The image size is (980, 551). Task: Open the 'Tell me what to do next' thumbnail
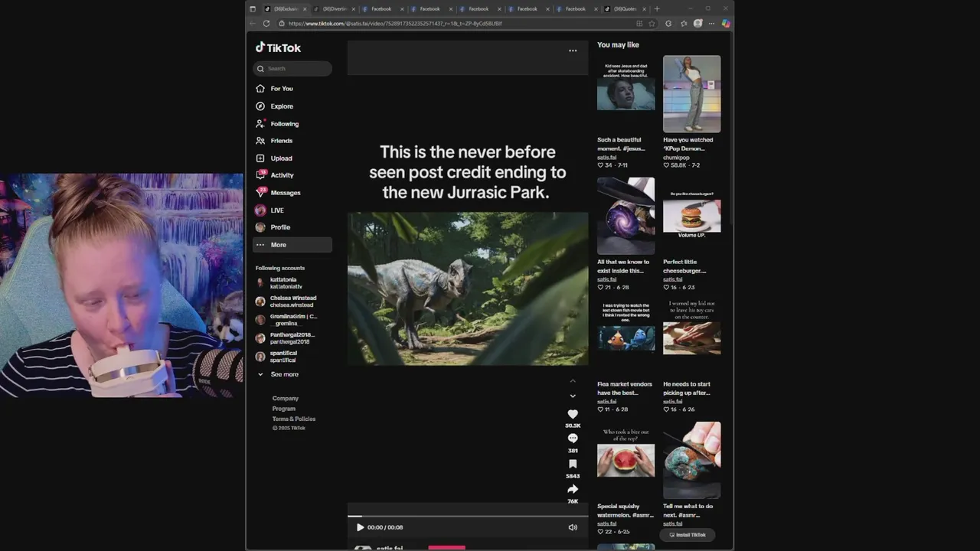tap(692, 460)
